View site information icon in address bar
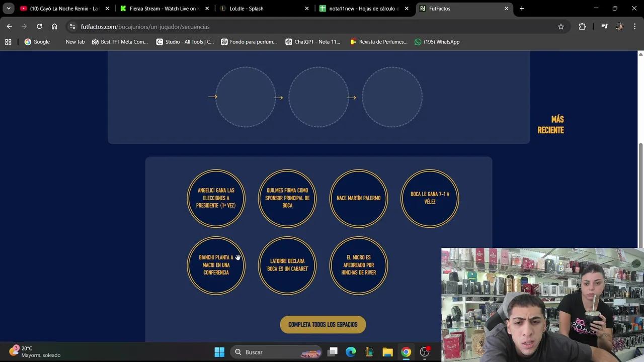The width and height of the screenshot is (644, 362). tap(72, 27)
